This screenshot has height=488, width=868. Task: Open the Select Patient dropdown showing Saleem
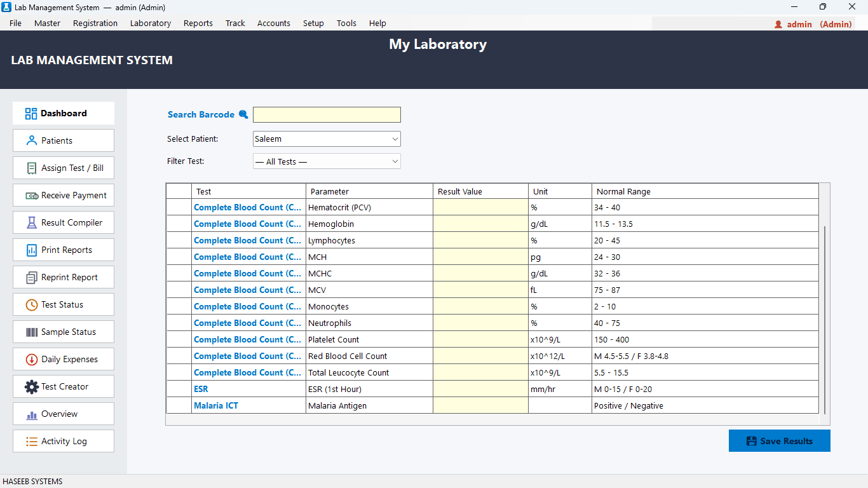327,139
